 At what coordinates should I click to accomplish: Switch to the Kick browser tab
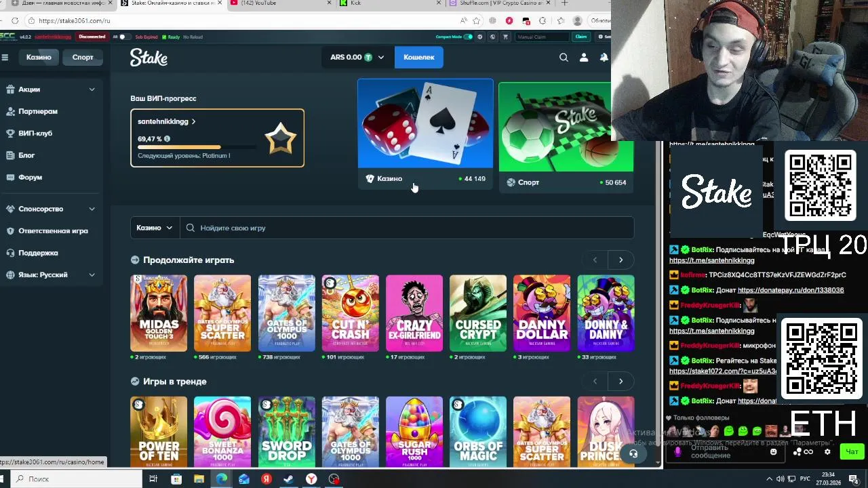point(390,3)
